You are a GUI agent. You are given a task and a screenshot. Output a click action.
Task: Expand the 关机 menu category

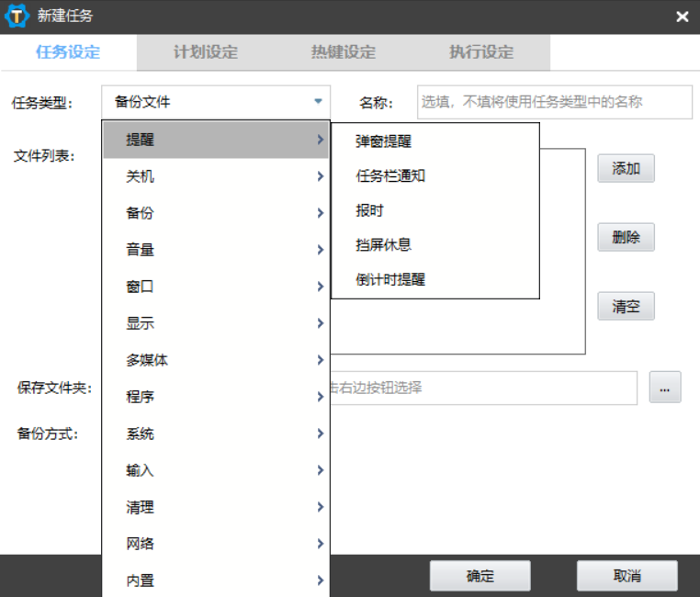coord(216,176)
